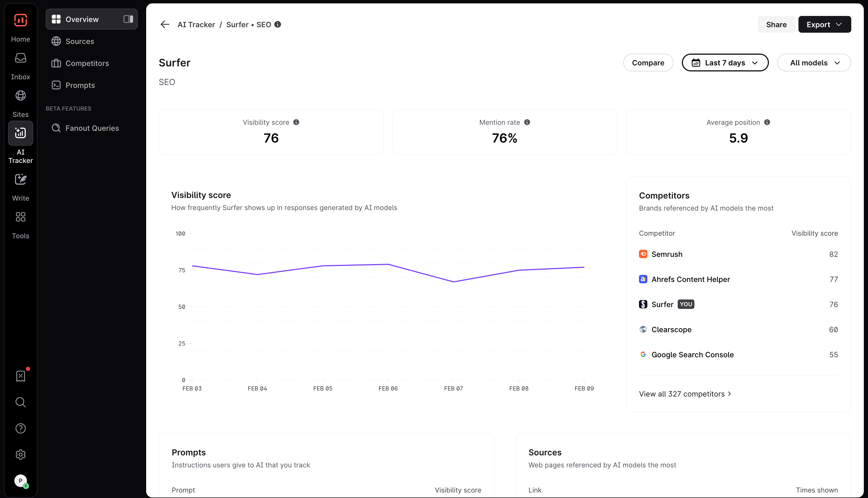Open the Fanout Queries menu item
The height and width of the screenshot is (498, 868).
[x=92, y=128]
